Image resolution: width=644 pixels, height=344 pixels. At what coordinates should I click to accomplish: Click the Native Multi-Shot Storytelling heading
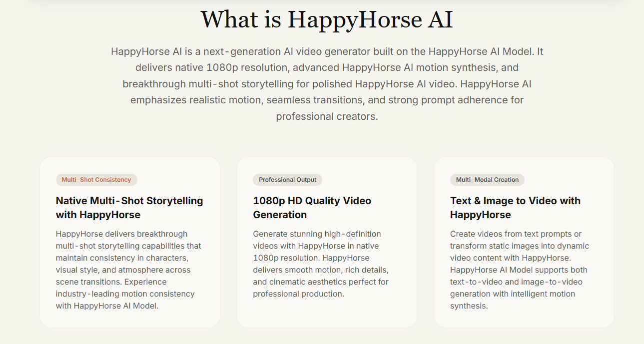point(129,207)
